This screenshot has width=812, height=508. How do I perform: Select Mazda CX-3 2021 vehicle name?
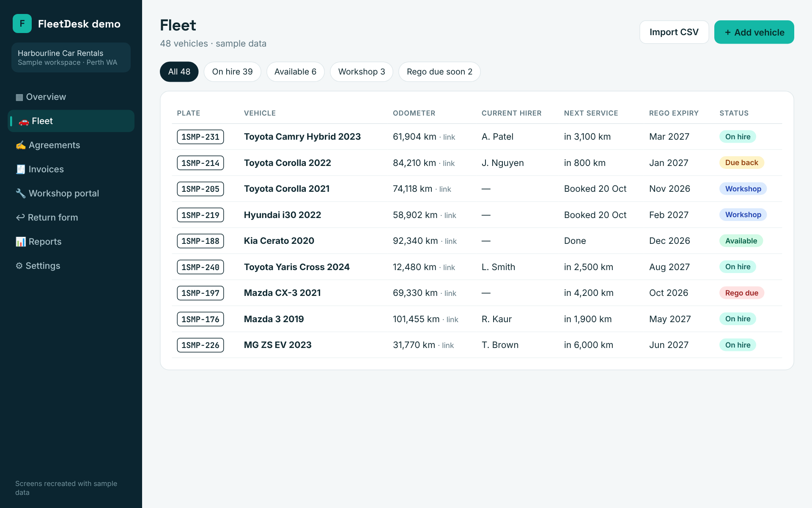283,293
